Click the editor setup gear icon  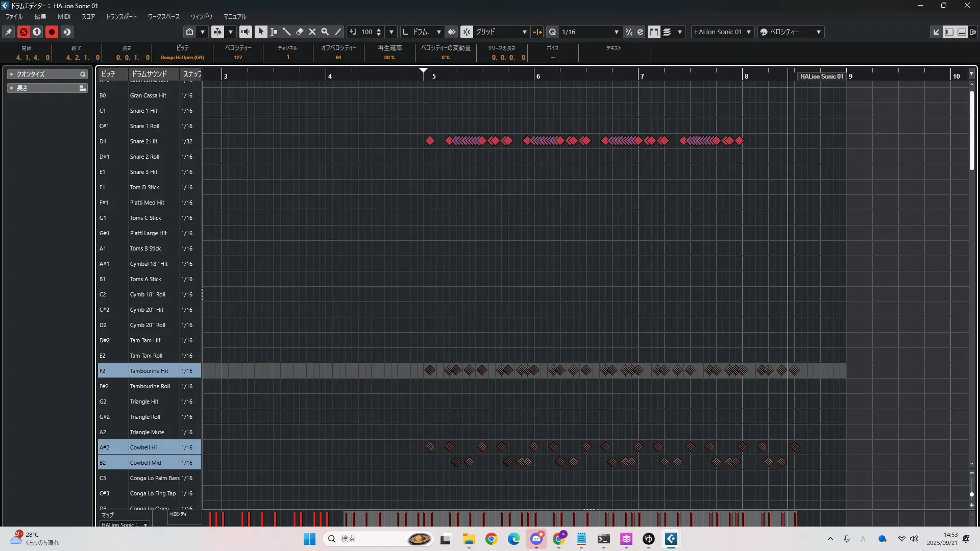pyautogui.click(x=973, y=32)
